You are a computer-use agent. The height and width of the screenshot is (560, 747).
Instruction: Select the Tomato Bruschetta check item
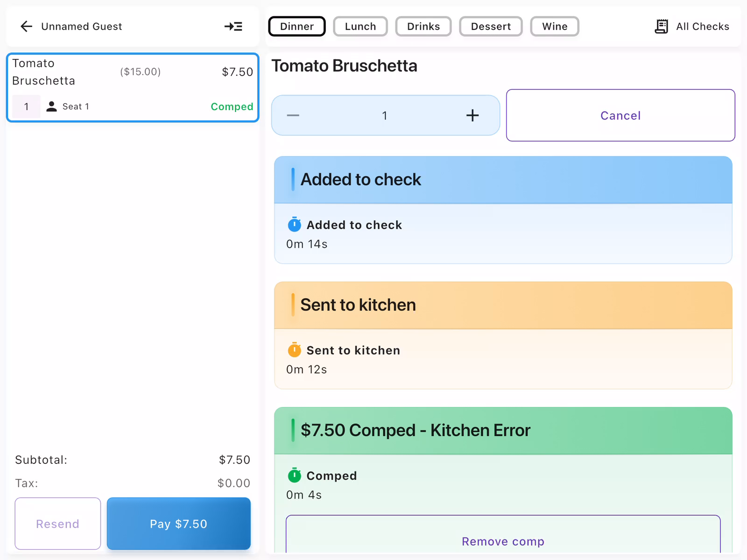coord(133,87)
